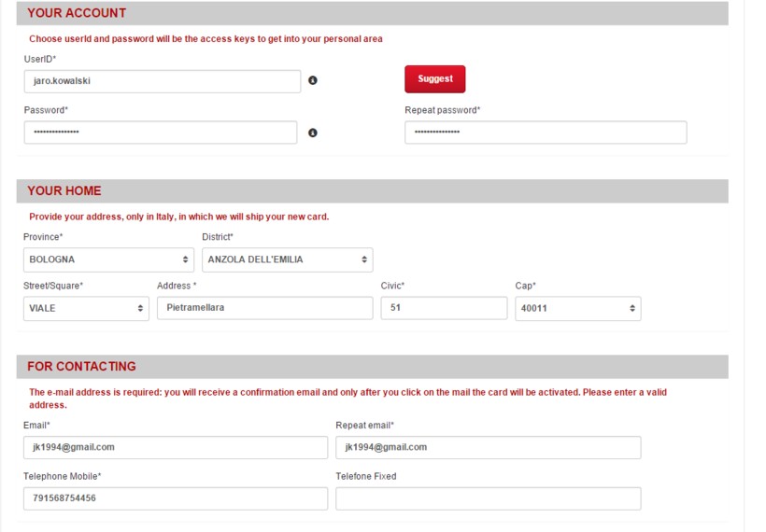Click the YOUR ACCOUNT section header
The height and width of the screenshot is (532, 766).
pyautogui.click(x=372, y=13)
